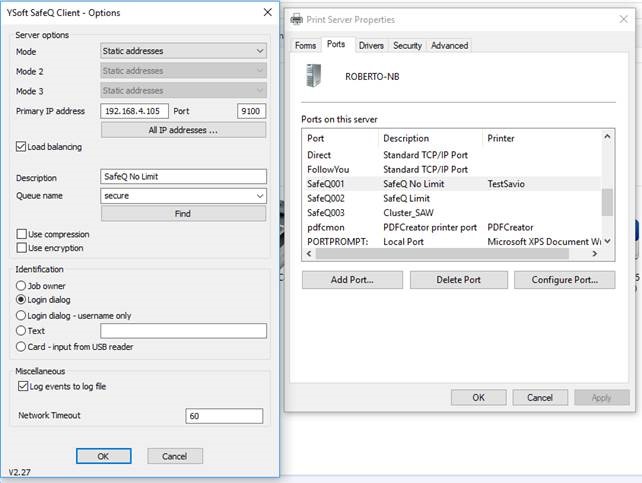Click the ports list scroll up arrow

click(x=607, y=136)
